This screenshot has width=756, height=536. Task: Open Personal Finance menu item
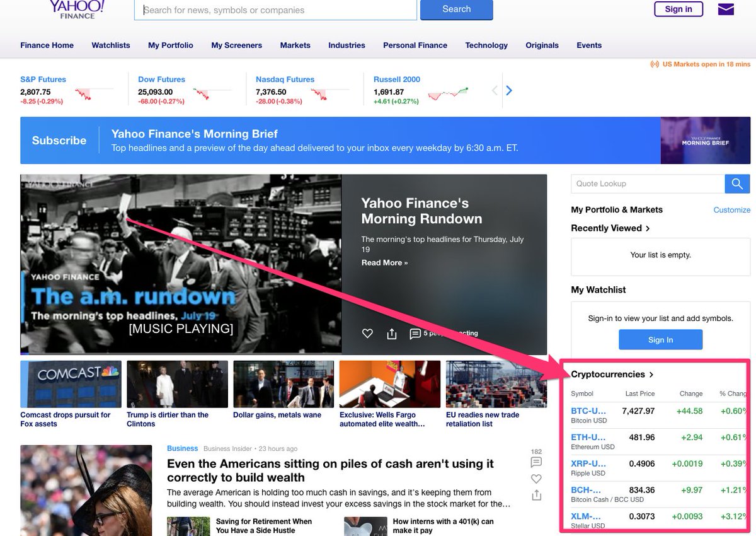(415, 45)
